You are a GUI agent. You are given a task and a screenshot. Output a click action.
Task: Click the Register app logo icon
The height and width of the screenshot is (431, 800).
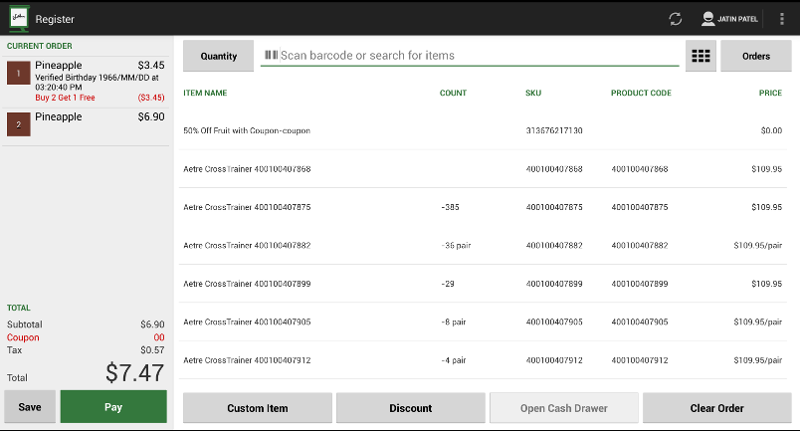click(x=19, y=18)
